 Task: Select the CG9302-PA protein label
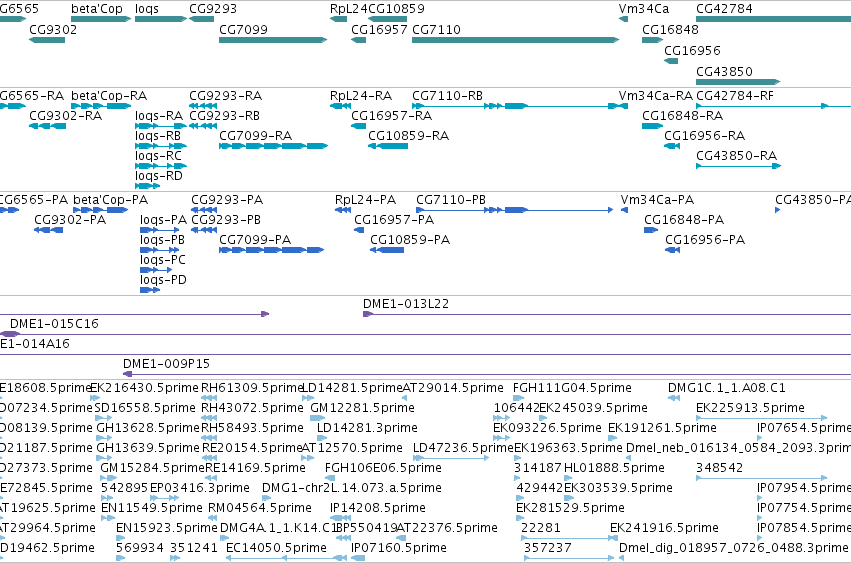pyautogui.click(x=69, y=220)
